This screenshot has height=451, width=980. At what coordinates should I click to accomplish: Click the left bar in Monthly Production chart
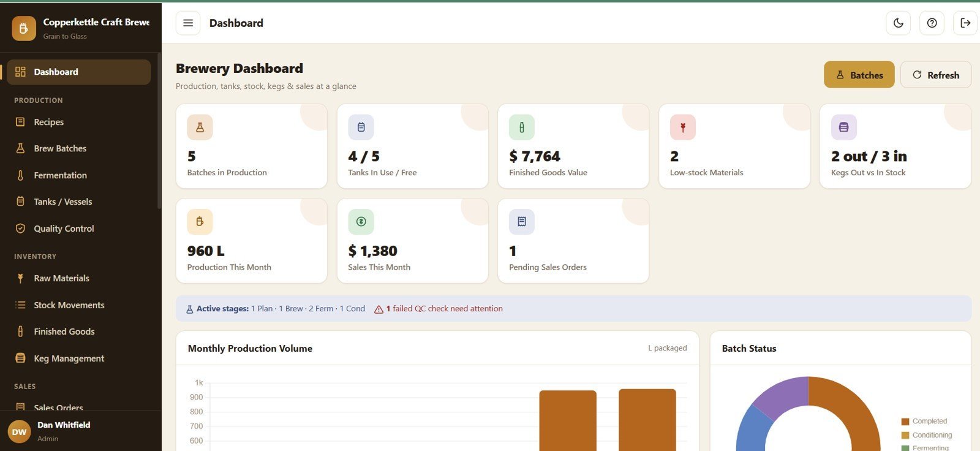coord(568,420)
